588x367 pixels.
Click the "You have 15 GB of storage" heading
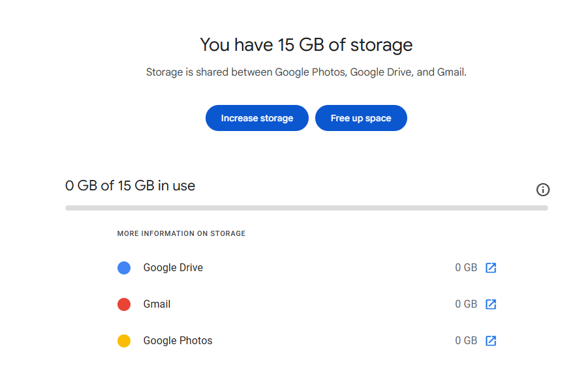pyautogui.click(x=306, y=45)
